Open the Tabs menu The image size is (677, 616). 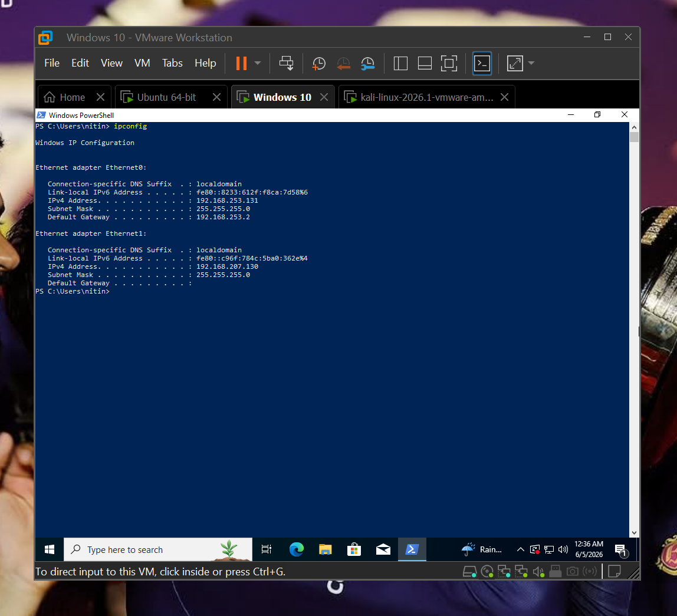coord(172,63)
